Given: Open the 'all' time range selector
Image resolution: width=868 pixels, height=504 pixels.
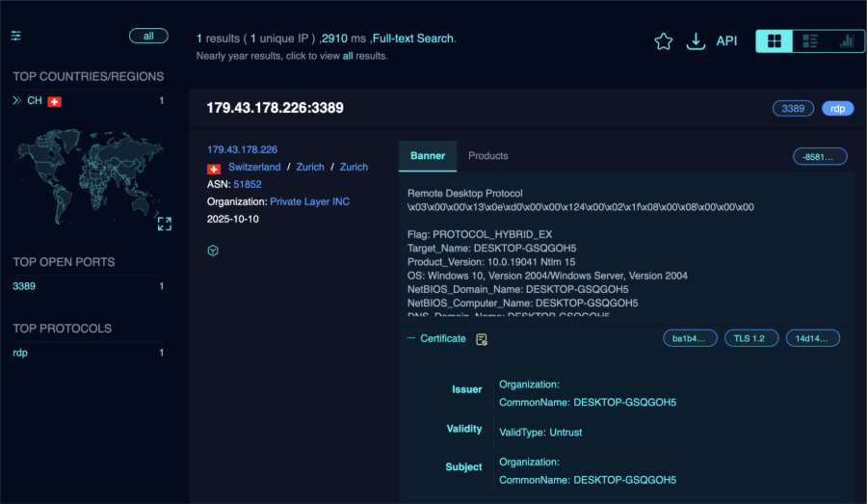Looking at the screenshot, I should click(148, 36).
